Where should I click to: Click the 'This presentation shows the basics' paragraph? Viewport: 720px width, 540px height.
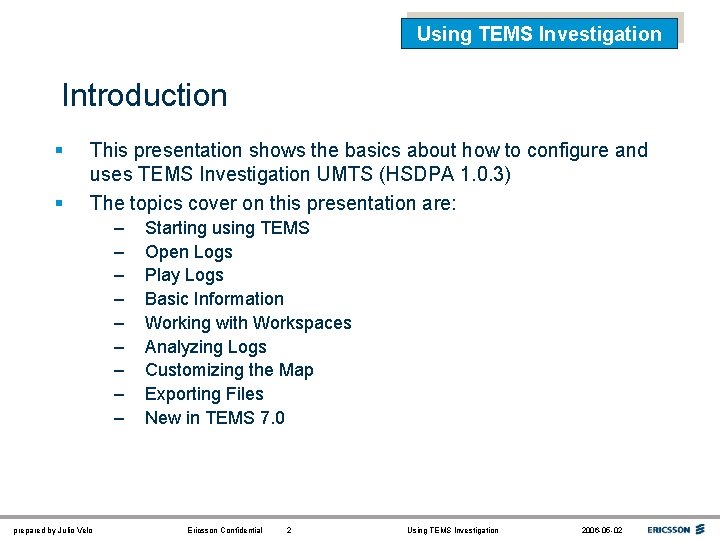(369, 162)
